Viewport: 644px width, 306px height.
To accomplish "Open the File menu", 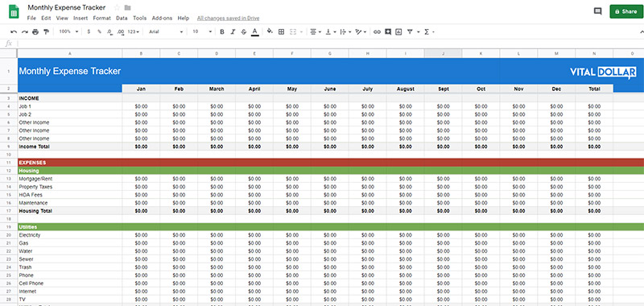I will 31,18.
